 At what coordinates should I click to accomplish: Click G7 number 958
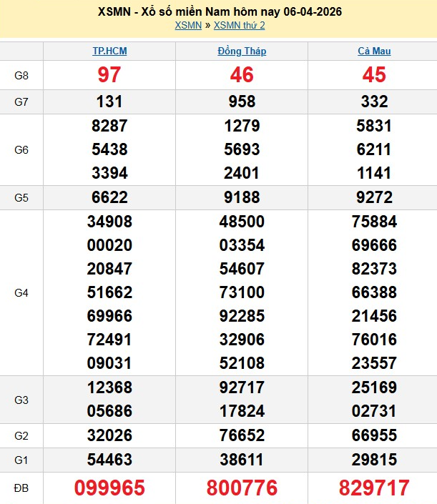coord(242,102)
